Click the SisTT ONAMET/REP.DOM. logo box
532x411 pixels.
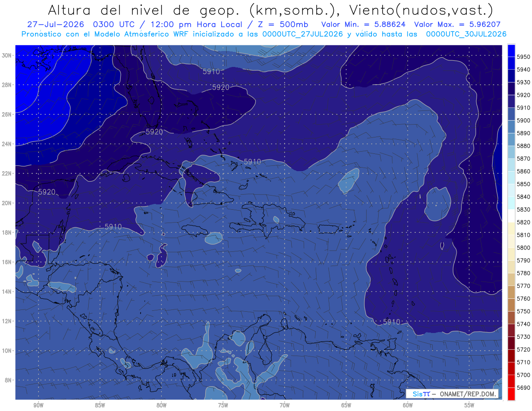(452, 394)
